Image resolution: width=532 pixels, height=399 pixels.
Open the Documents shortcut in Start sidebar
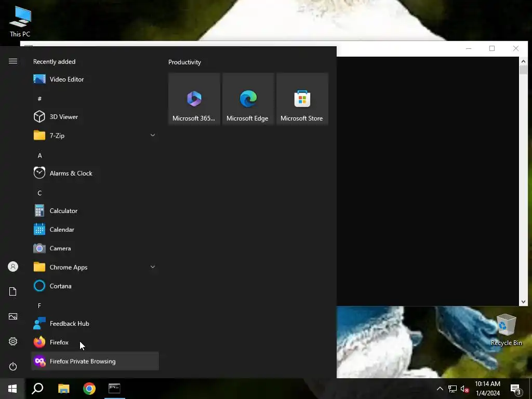coord(13,291)
